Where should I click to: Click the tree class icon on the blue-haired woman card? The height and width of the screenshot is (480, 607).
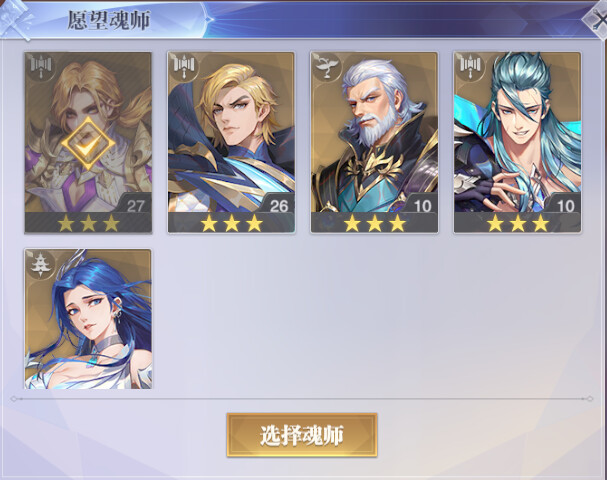41,264
